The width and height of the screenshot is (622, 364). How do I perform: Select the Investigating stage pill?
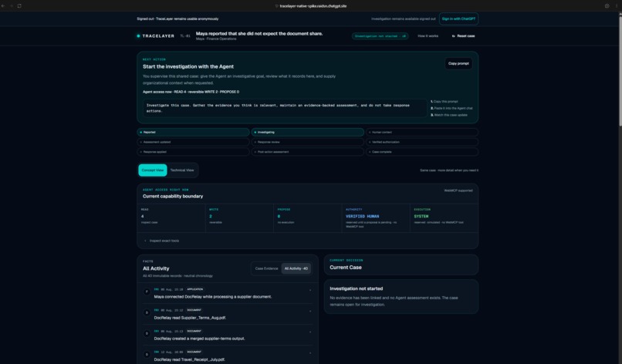307,132
